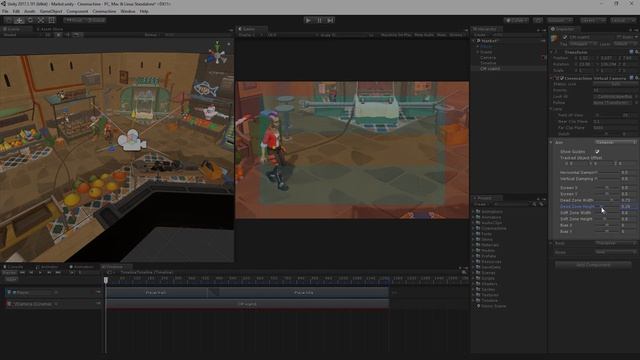Collapse the Aim section
Image resolution: width=640 pixels, height=360 pixels.
551,142
